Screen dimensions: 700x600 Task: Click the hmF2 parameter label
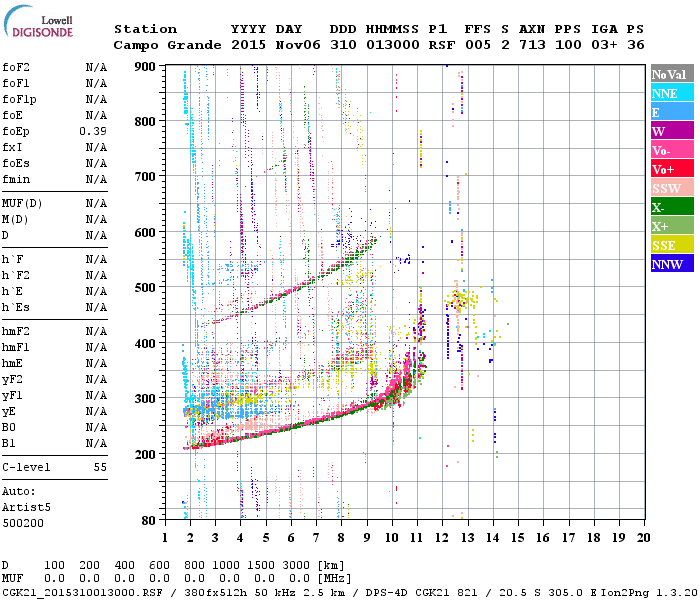16,331
